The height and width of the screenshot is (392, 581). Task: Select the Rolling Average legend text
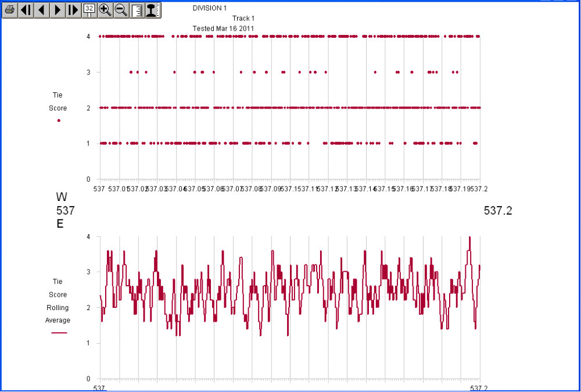coord(58,301)
